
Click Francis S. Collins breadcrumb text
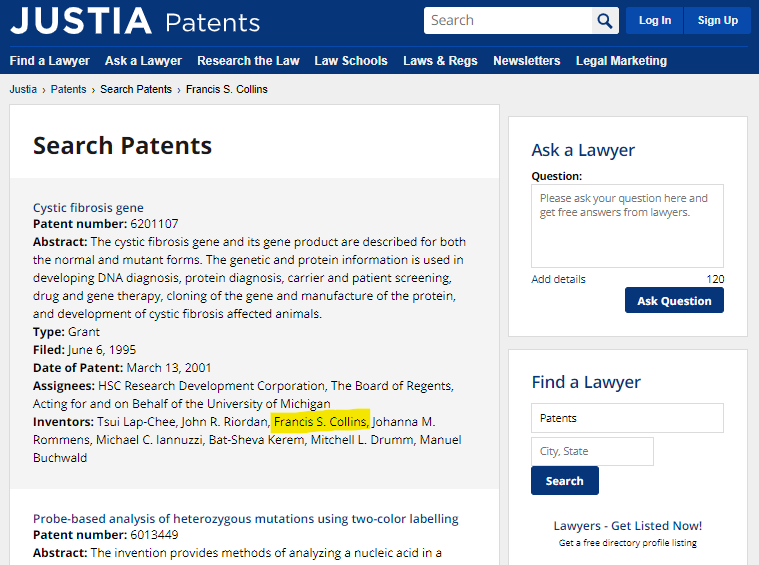coord(227,89)
